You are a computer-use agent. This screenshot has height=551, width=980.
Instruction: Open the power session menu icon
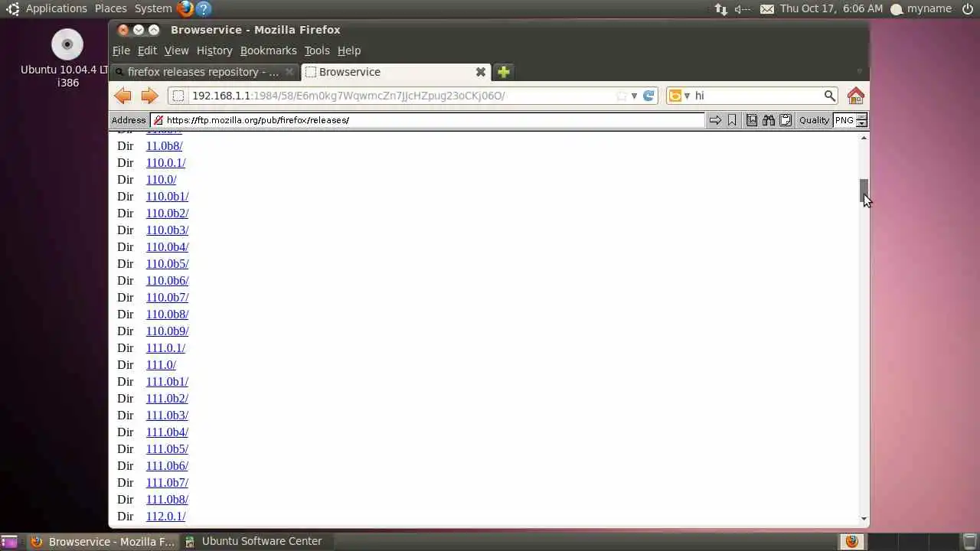coord(967,8)
